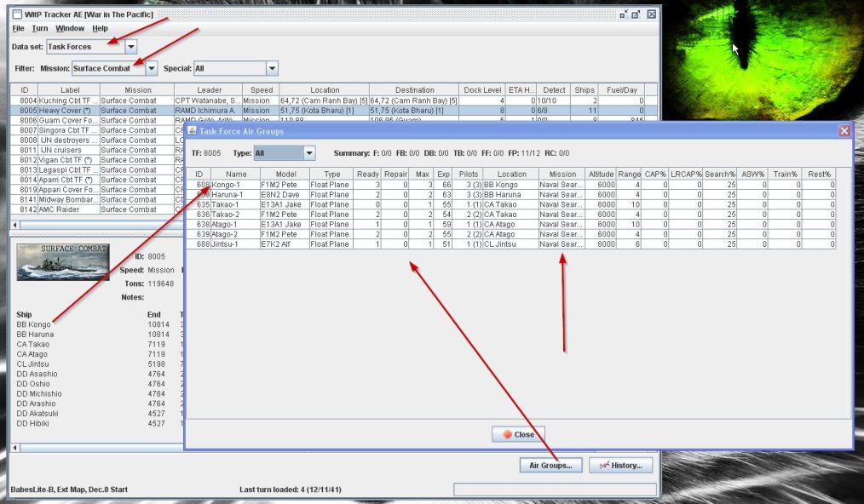Click the Close button in Air Groups dialog
This screenshot has width=864, height=504.
click(518, 434)
